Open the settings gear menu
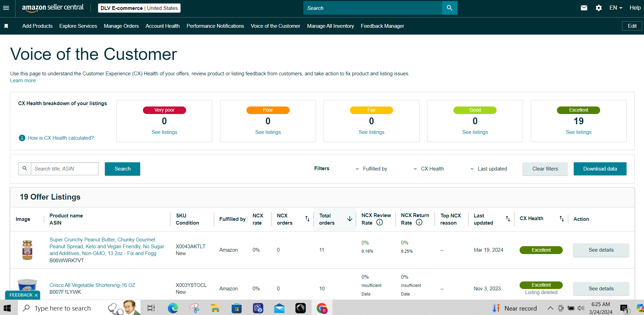 (599, 8)
